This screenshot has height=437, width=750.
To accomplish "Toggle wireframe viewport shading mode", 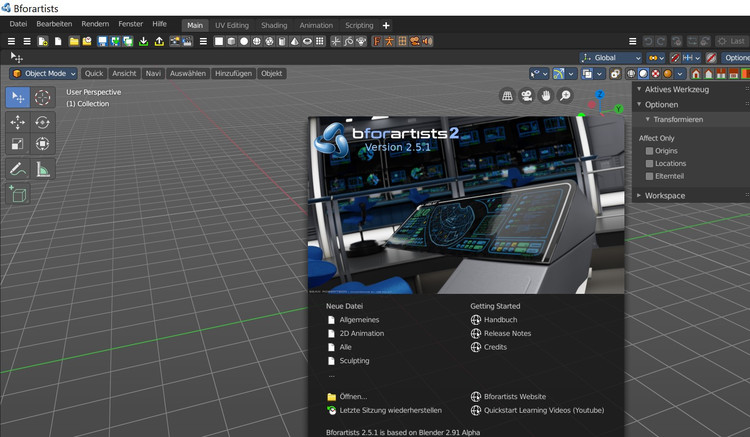I will point(631,74).
